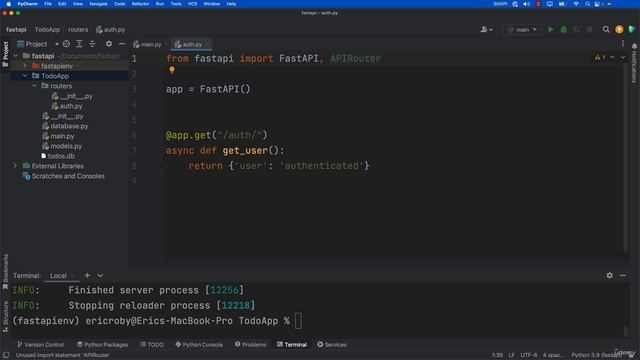
Task: Open the TODO tool window
Action: coord(152,344)
